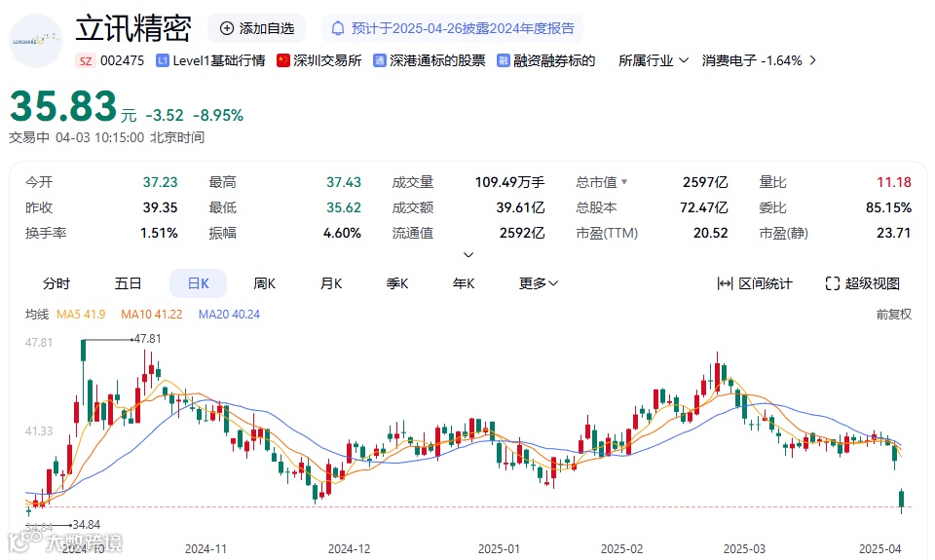The height and width of the screenshot is (560, 935).
Task: Switch to the 季K tab
Action: coord(397,283)
